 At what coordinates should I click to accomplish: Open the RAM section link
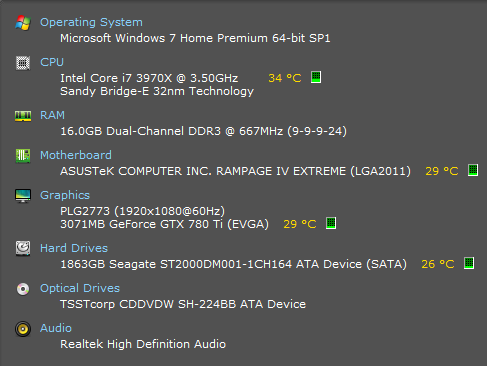coord(52,115)
